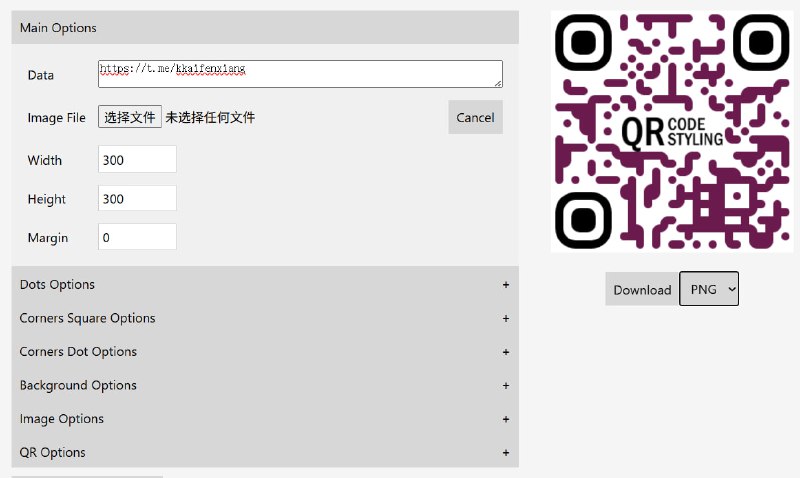
Task: Expand Corners Square Options plus icon
Action: [506, 318]
